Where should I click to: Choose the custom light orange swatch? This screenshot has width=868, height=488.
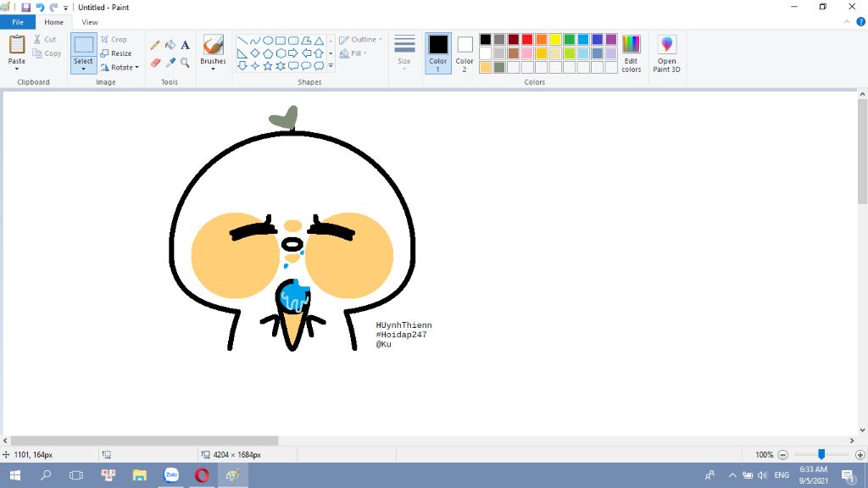tap(486, 68)
